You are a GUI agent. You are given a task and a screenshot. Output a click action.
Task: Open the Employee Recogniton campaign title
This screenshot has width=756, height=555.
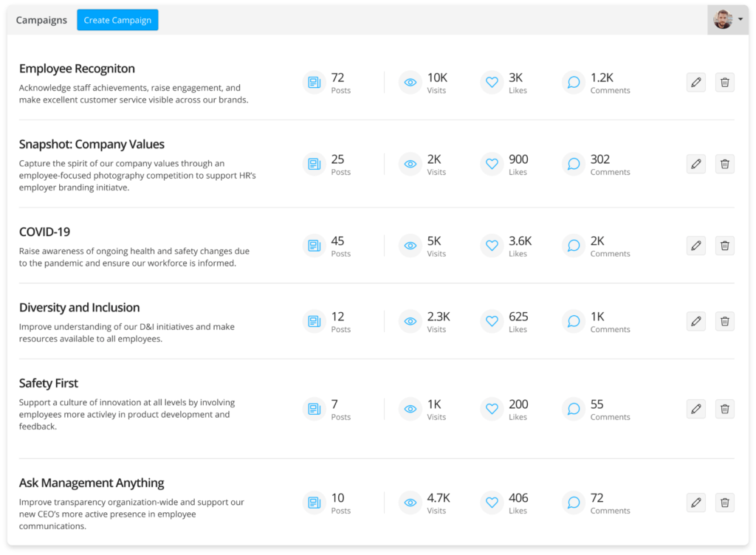click(77, 68)
